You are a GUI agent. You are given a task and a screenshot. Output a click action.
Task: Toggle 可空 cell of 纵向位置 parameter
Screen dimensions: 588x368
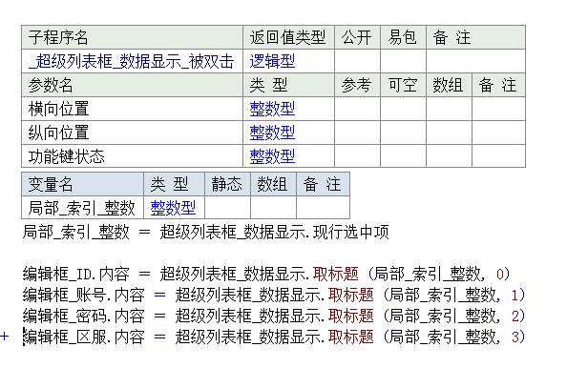click(x=403, y=133)
